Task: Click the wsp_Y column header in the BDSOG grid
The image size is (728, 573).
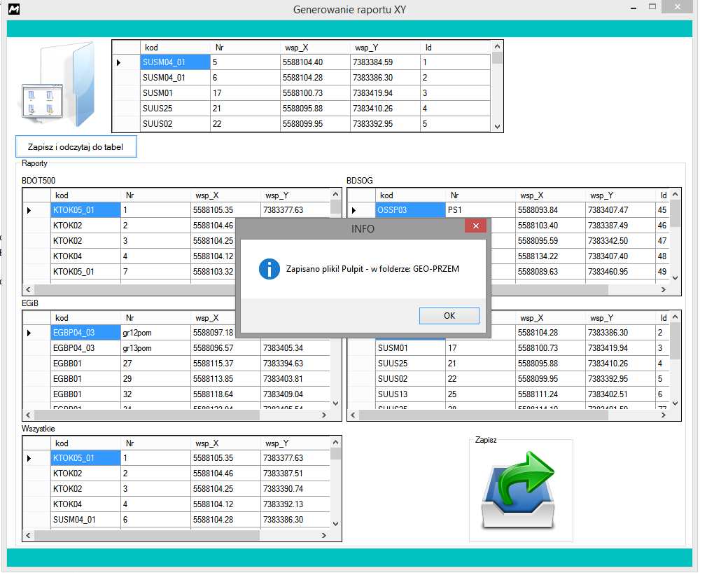Action: click(x=620, y=195)
